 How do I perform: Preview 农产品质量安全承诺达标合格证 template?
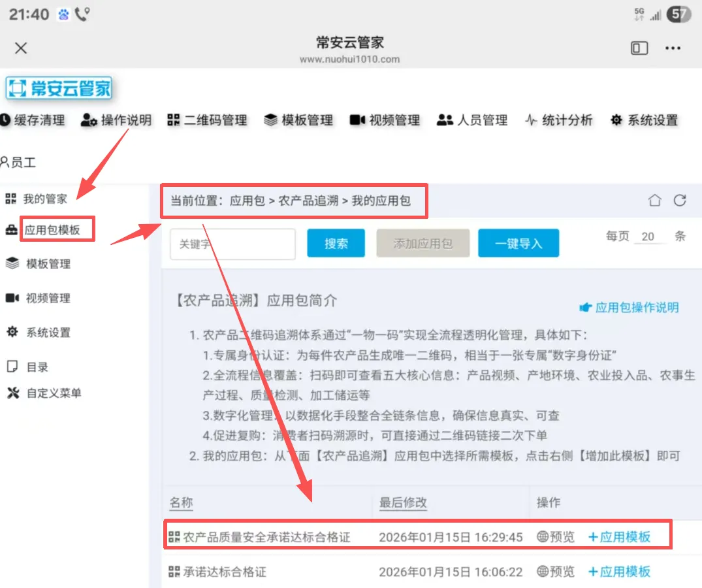click(556, 537)
